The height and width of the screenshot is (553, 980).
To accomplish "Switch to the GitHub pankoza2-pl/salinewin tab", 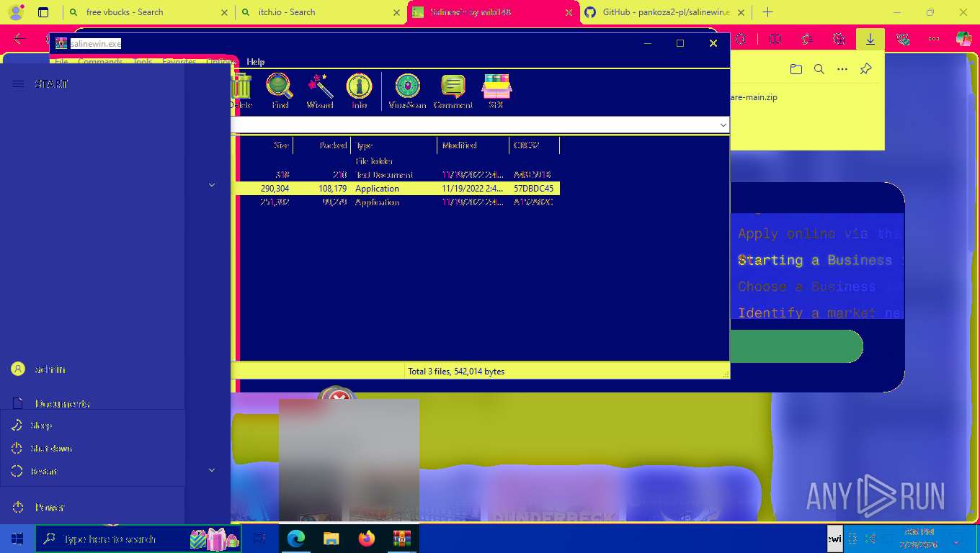I will (x=666, y=12).
